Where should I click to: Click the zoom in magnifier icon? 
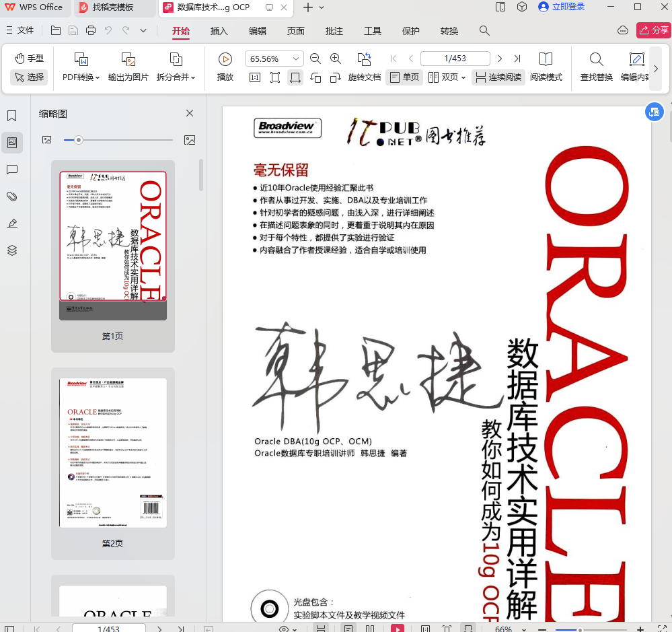[336, 59]
